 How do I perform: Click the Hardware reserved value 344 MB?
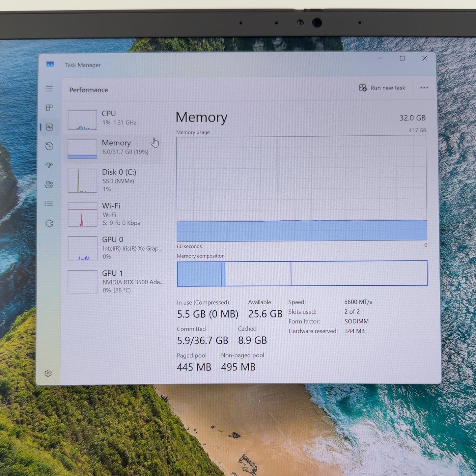click(x=354, y=331)
